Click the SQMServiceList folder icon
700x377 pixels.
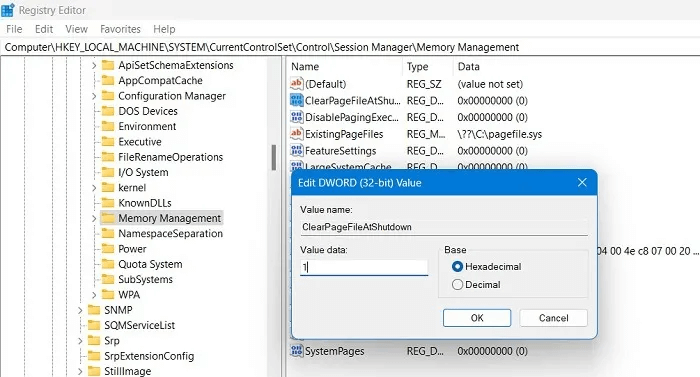(x=94, y=325)
